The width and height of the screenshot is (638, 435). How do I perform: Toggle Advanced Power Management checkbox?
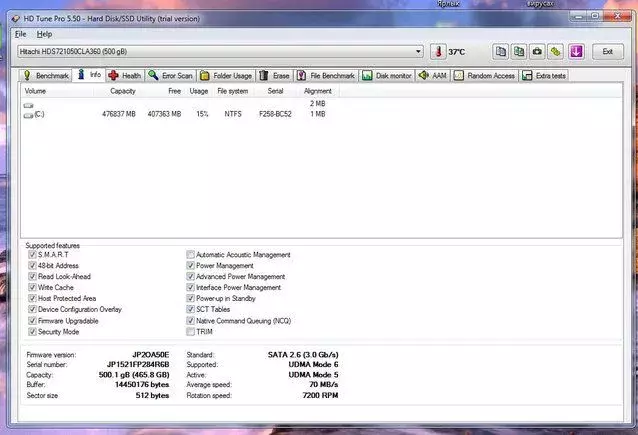[x=190, y=277]
